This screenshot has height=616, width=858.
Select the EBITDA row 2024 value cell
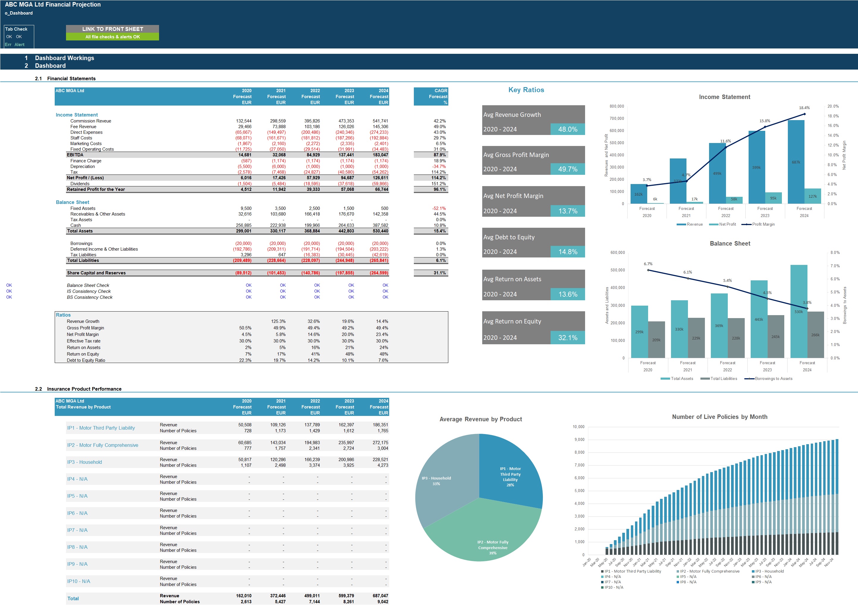(380, 155)
